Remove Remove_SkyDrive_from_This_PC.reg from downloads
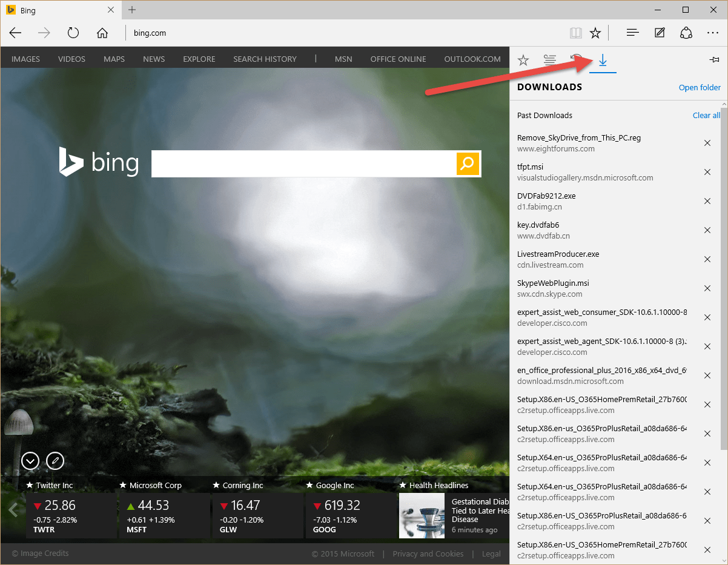728x565 pixels. click(x=707, y=143)
